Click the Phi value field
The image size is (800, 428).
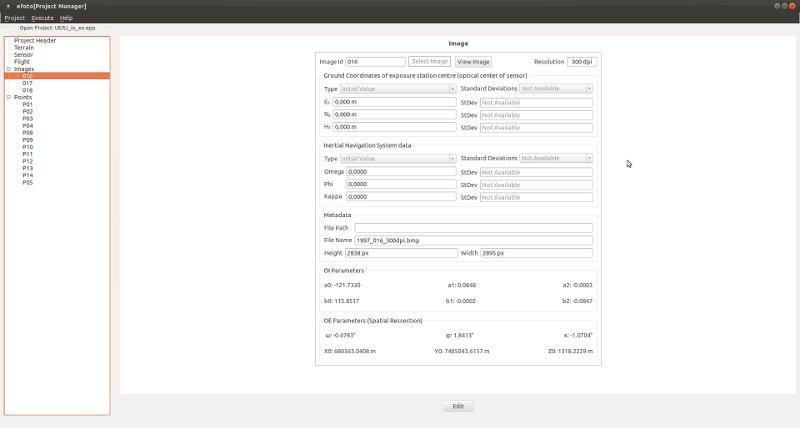401,184
